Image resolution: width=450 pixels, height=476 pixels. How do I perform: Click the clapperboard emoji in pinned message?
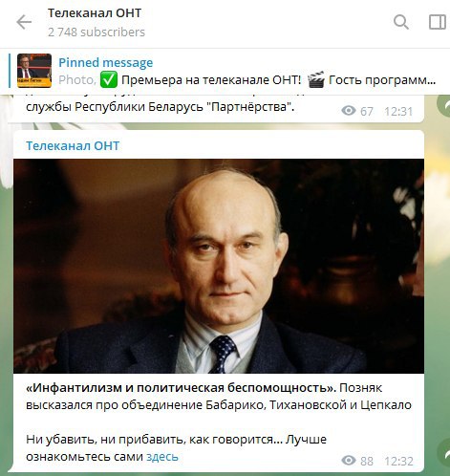[316, 79]
